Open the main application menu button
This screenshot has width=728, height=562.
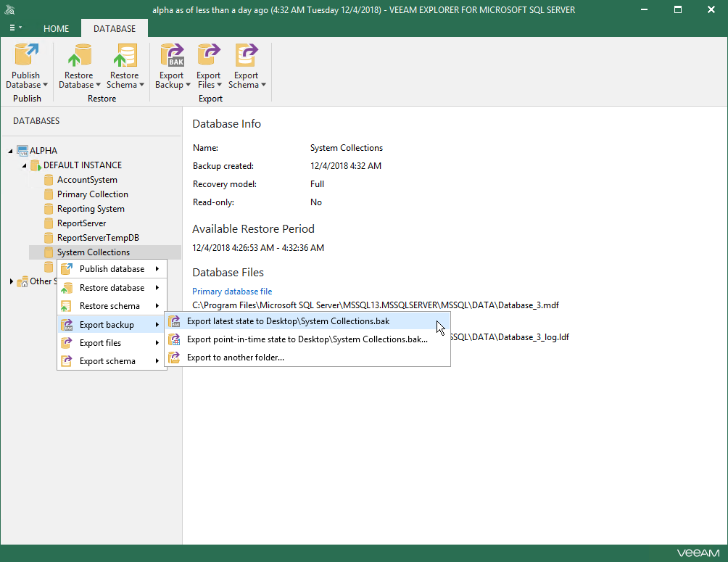tap(15, 28)
